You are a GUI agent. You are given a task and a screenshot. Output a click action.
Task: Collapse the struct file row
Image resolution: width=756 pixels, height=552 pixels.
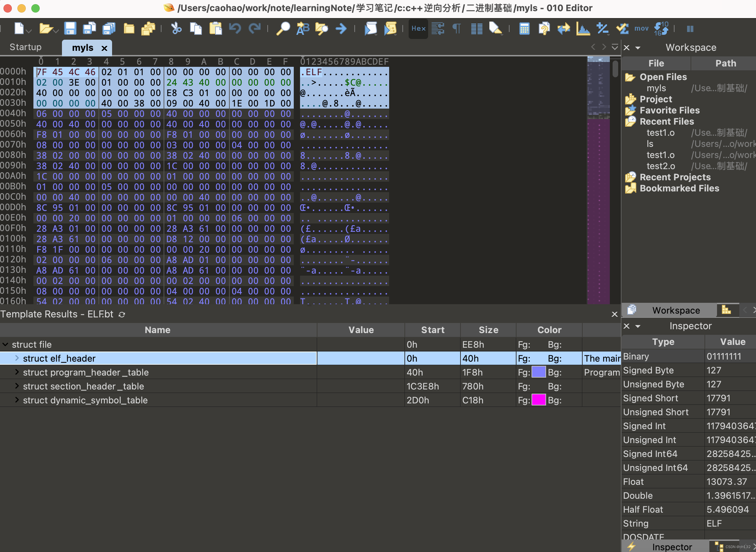pyautogui.click(x=6, y=344)
